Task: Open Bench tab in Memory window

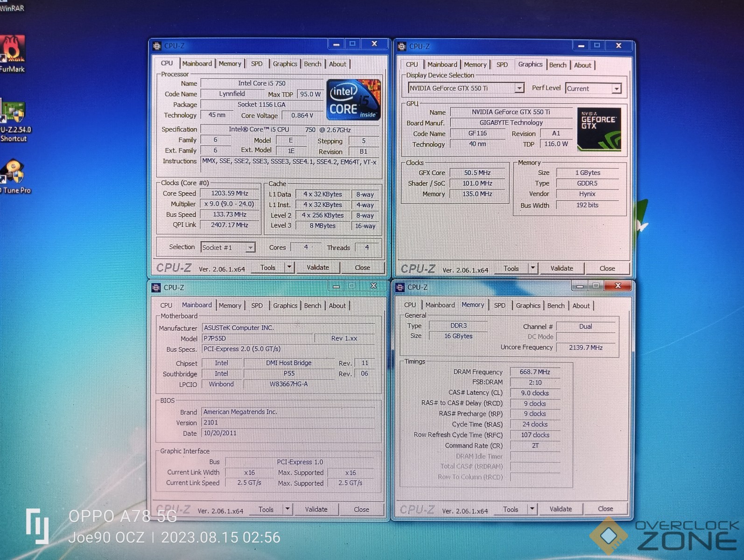Action: coord(556,305)
